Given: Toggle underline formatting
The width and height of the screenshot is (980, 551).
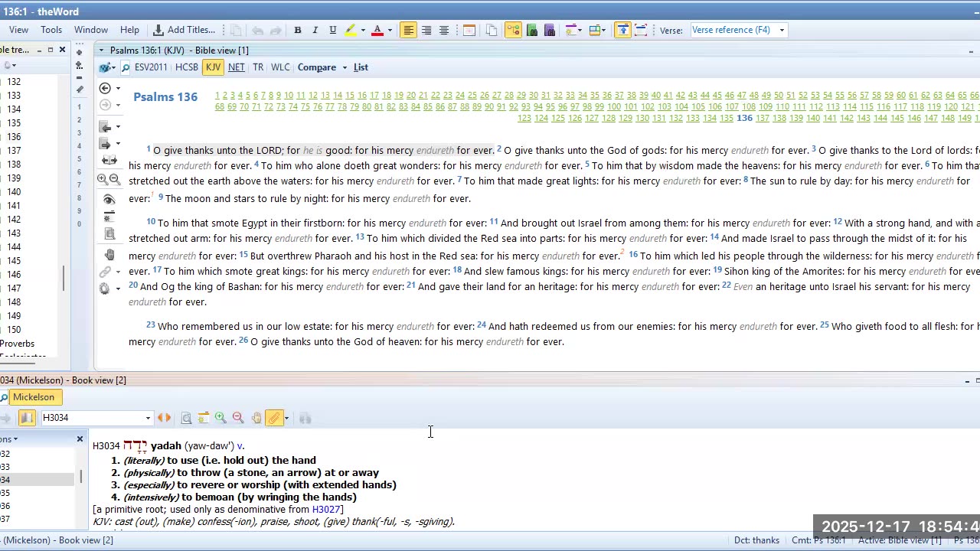Looking at the screenshot, I should tap(332, 30).
